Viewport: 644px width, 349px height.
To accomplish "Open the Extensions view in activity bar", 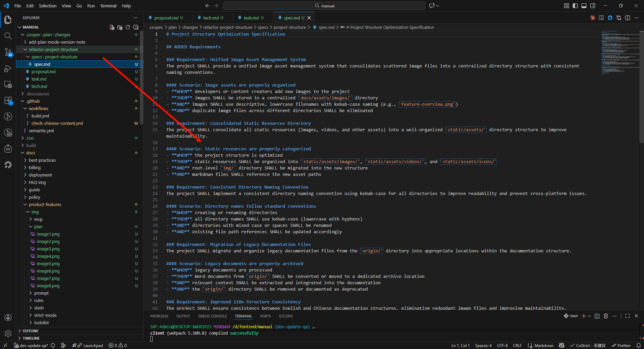I will [x=8, y=100].
